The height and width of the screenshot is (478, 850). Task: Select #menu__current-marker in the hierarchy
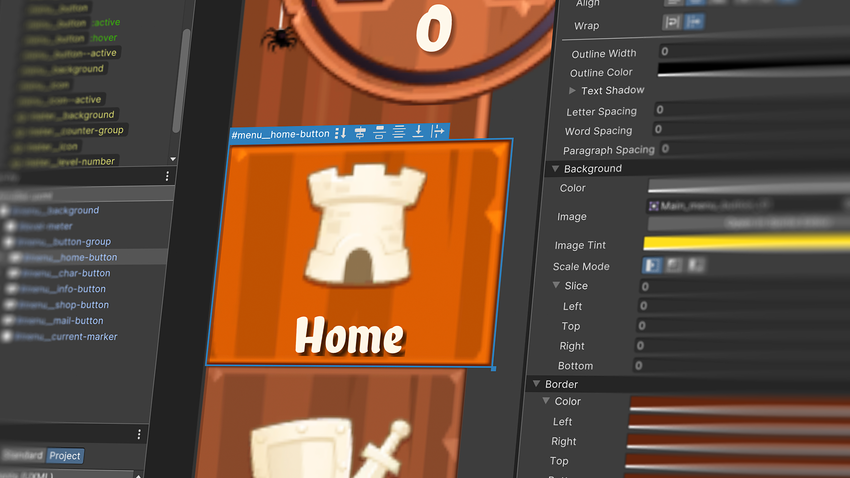coord(65,337)
